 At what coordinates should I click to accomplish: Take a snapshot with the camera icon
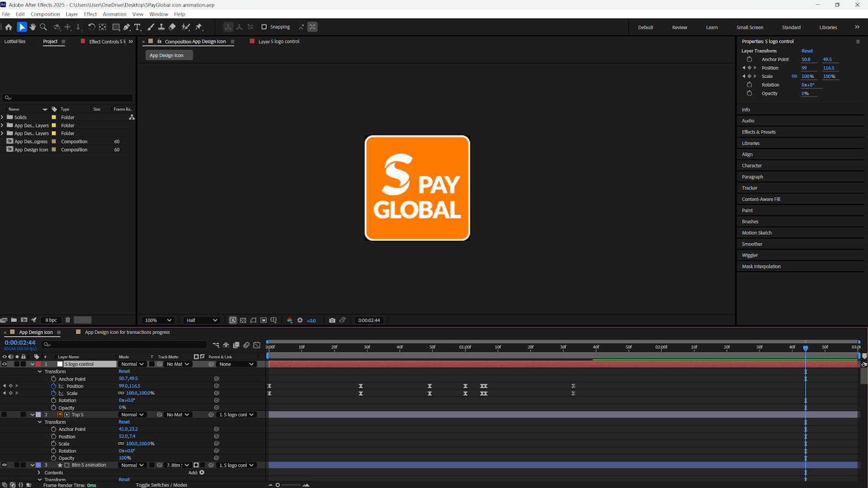pos(332,320)
